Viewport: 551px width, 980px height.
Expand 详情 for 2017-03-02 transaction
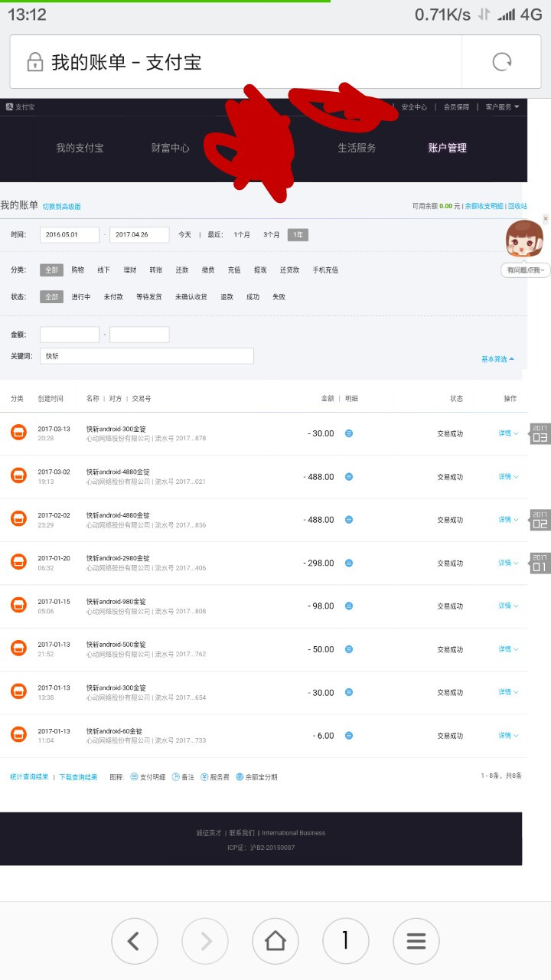click(508, 476)
